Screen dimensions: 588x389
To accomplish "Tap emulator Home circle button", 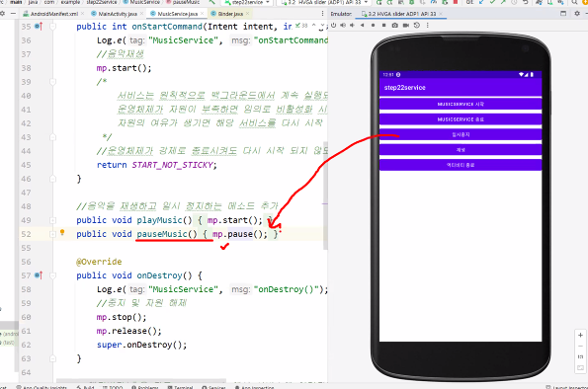I will coord(373,25).
